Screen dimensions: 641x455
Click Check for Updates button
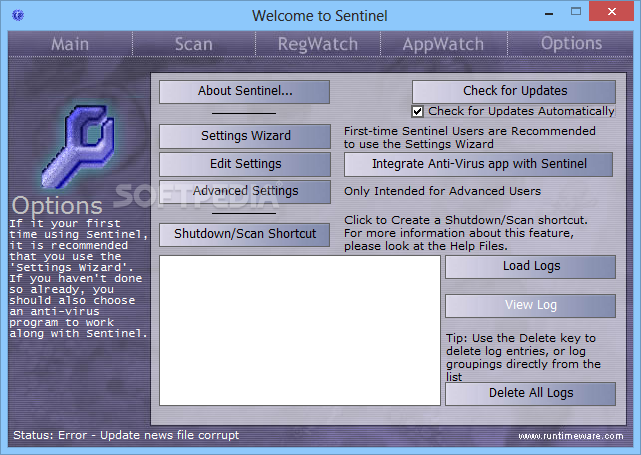tap(514, 92)
